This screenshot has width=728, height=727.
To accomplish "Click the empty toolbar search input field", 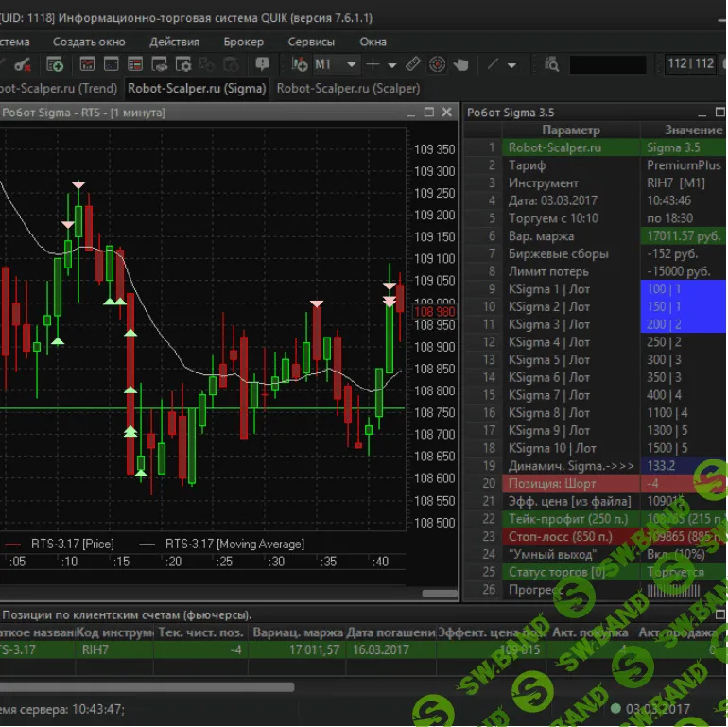I will tap(608, 64).
